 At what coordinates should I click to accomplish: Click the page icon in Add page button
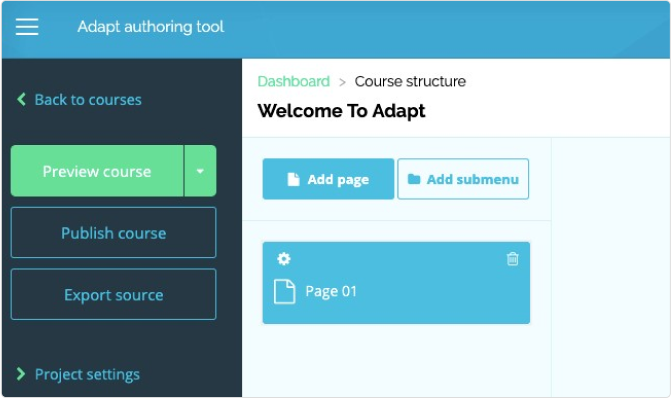point(293,179)
